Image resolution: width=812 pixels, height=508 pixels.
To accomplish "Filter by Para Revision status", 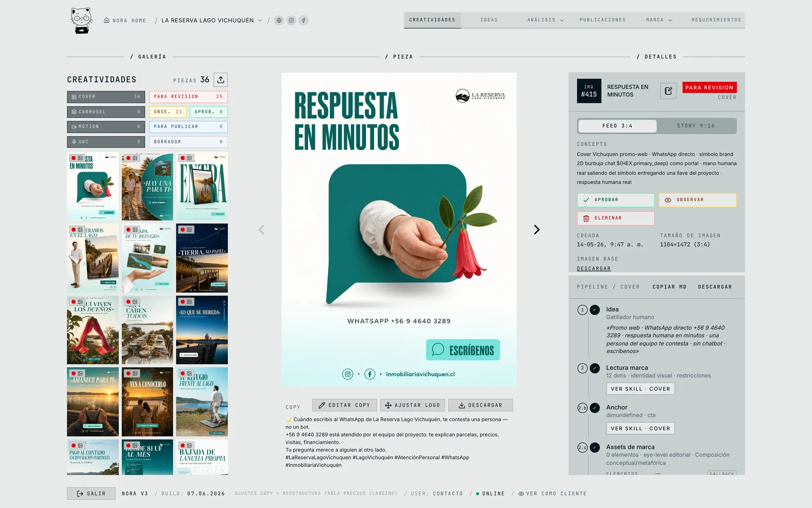I will click(188, 97).
